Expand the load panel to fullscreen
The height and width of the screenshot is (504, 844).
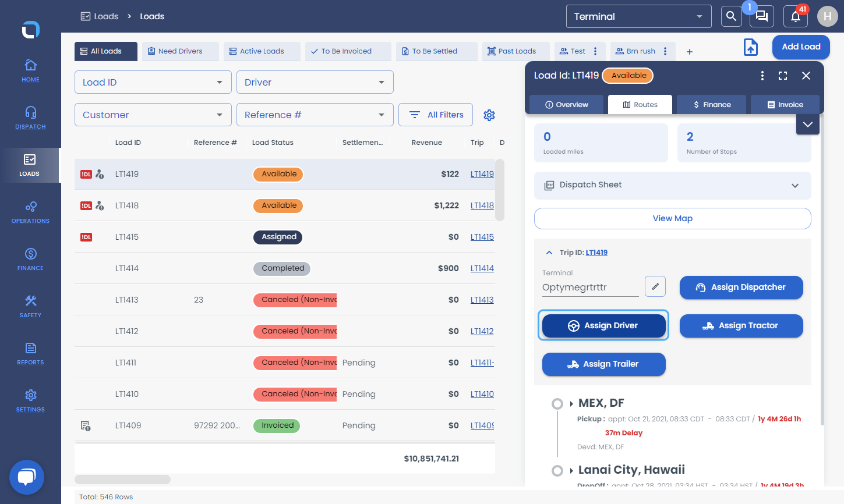783,76
